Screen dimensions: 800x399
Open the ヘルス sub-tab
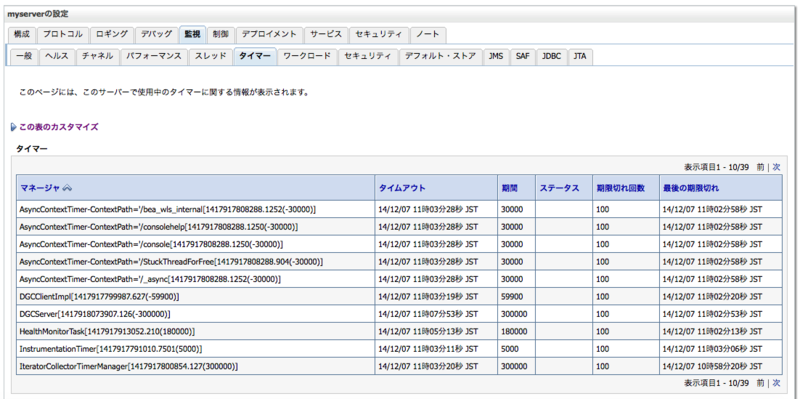click(x=57, y=56)
